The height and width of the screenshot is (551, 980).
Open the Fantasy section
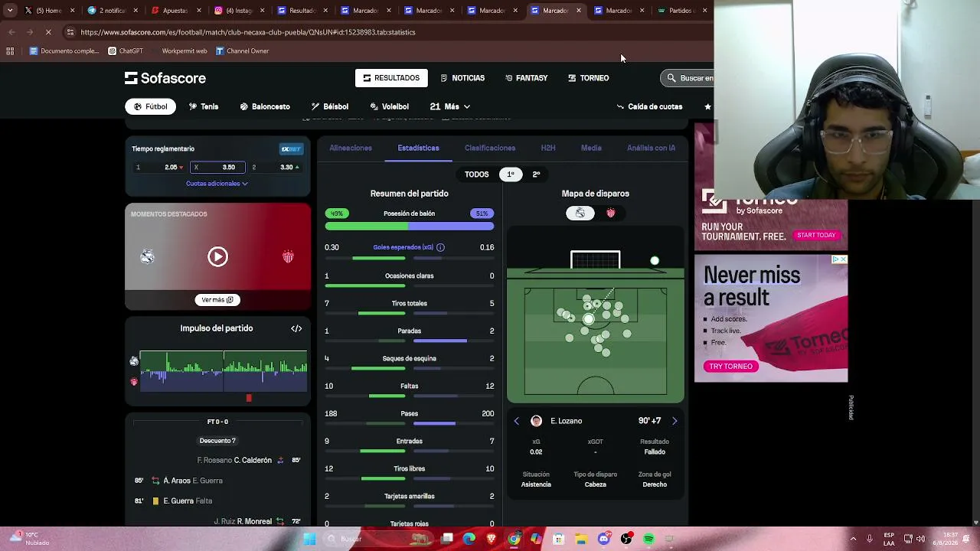point(526,78)
